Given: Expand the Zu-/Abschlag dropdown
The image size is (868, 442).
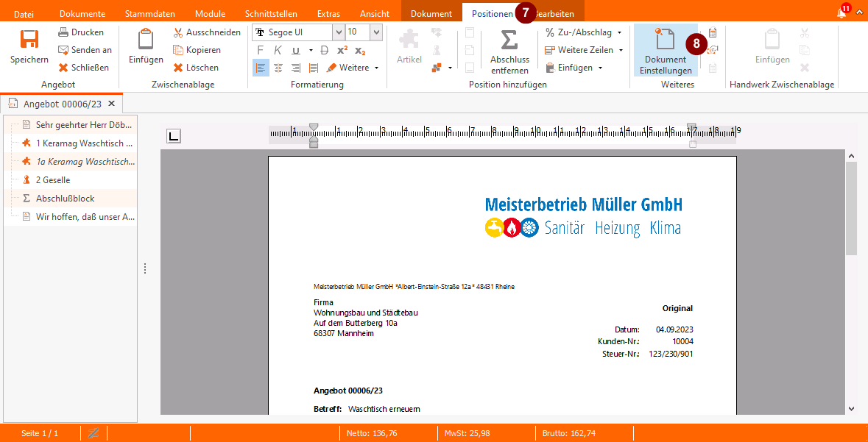Looking at the screenshot, I should (619, 32).
